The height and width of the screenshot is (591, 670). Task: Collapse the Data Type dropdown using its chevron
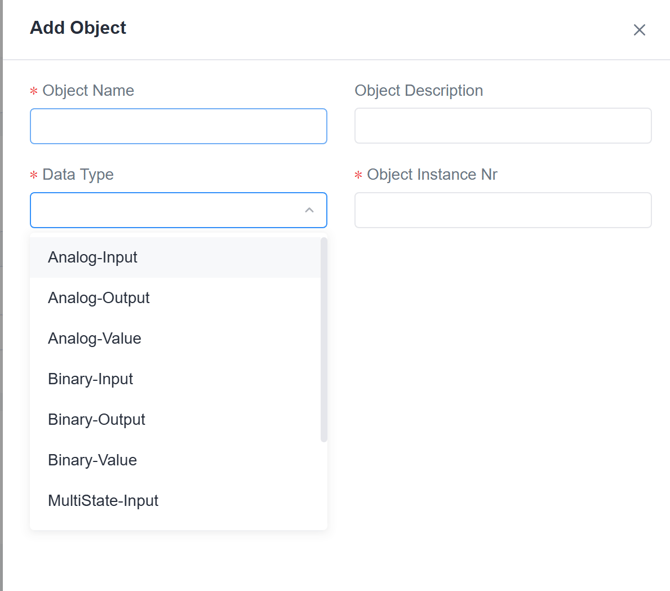(309, 210)
